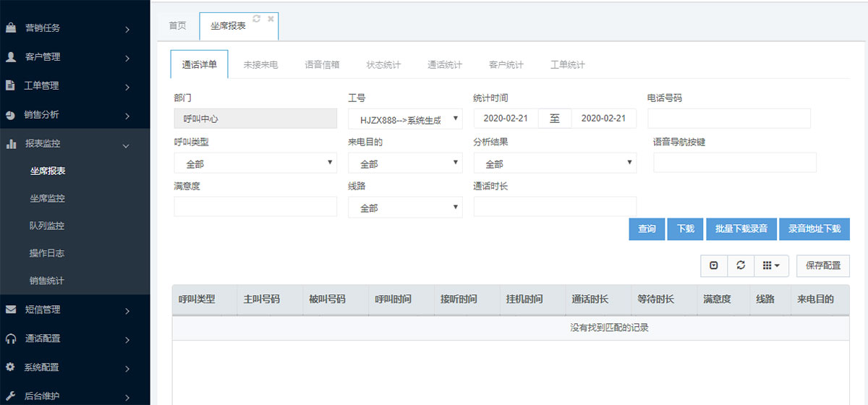Expand the 后台维护 menu chevron
This screenshot has height=405, width=868.
[x=127, y=396]
